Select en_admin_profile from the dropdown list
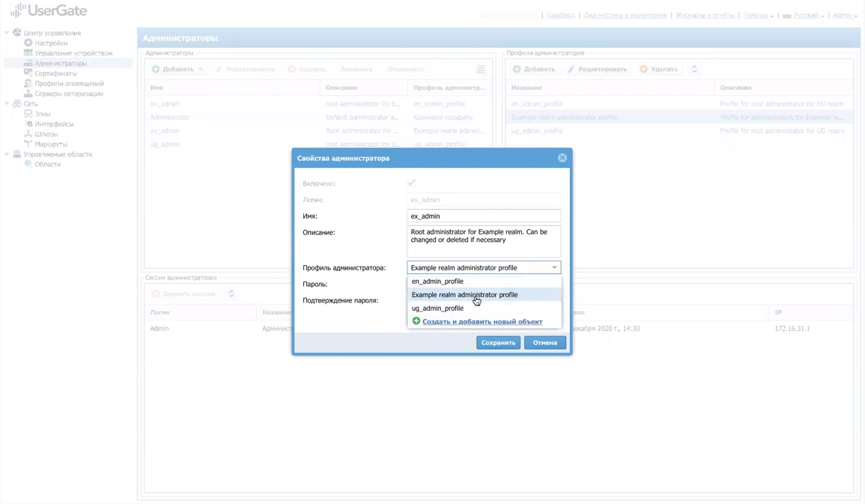865x504 pixels. [485, 282]
